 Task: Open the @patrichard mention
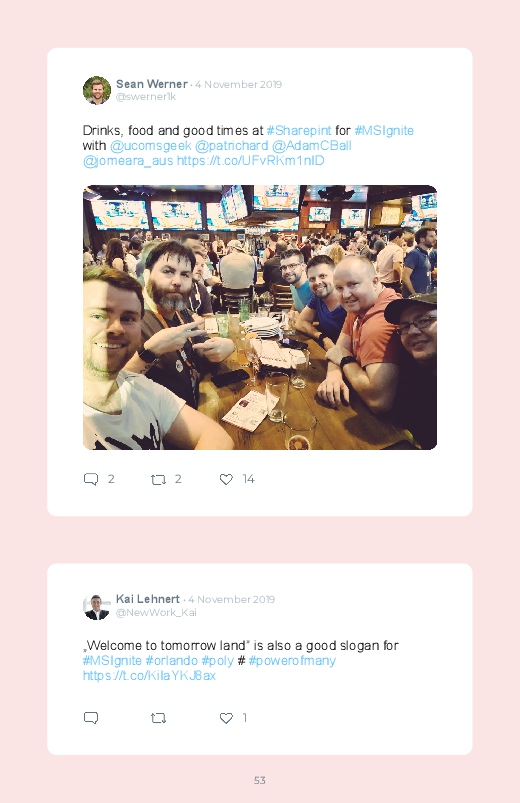232,146
